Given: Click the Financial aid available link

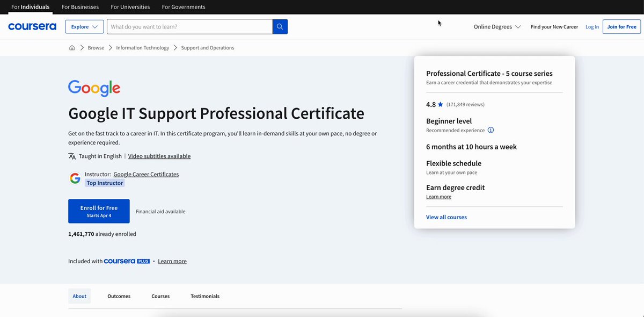Looking at the screenshot, I should point(160,212).
